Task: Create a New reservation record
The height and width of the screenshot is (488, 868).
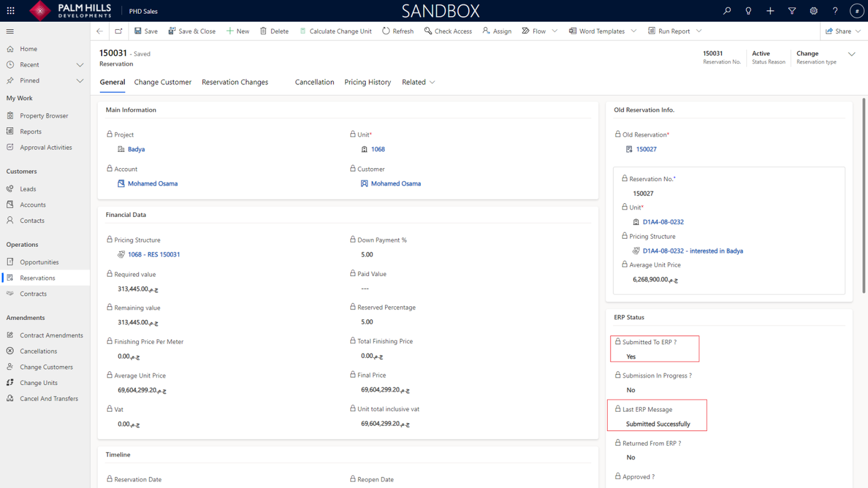Action: coord(237,31)
